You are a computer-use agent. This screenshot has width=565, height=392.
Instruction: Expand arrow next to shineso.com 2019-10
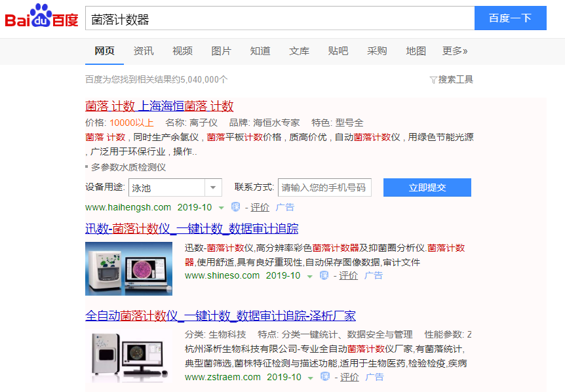pyautogui.click(x=309, y=277)
